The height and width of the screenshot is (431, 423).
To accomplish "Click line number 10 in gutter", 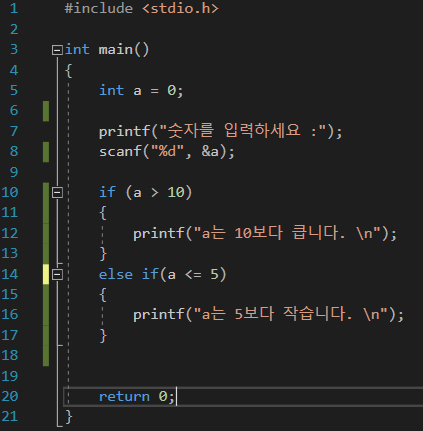I will coord(10,192).
